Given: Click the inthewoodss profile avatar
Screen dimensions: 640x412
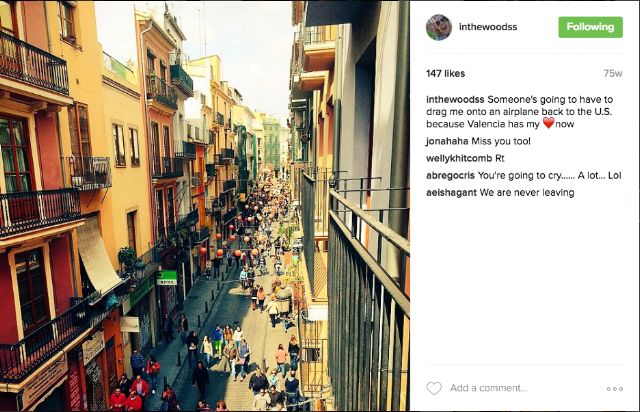Looking at the screenshot, I should pyautogui.click(x=439, y=27).
